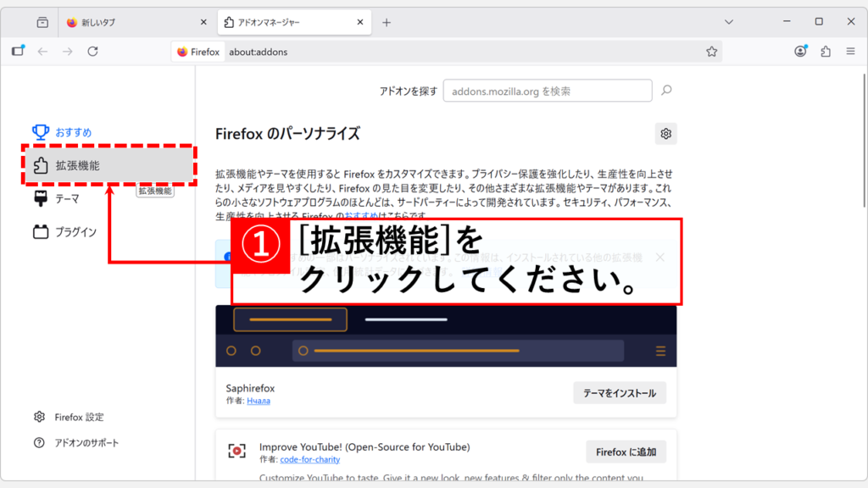Toggle the sidebar icon in toolbar

(19, 51)
